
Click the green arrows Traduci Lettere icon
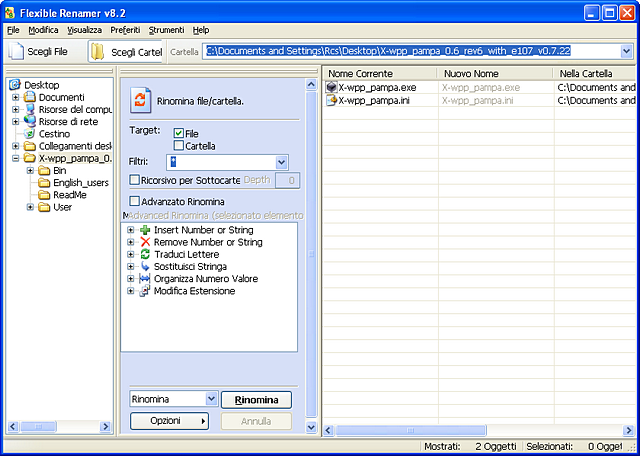point(145,254)
